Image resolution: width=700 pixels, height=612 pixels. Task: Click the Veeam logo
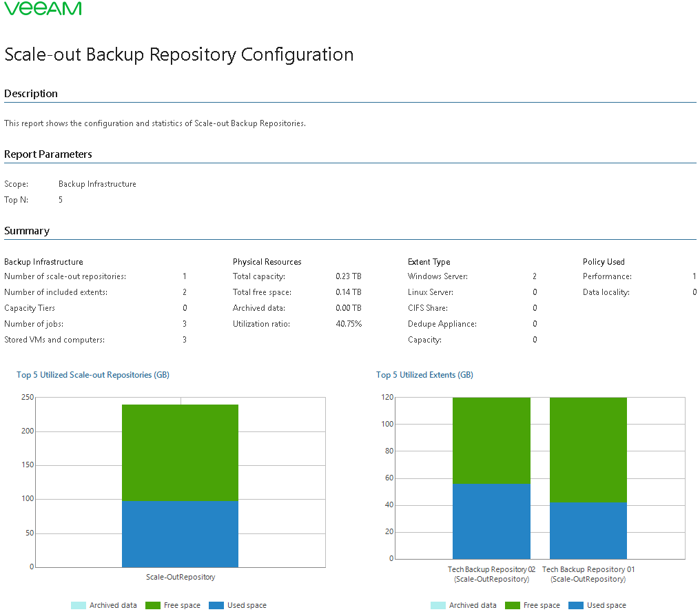click(43, 8)
